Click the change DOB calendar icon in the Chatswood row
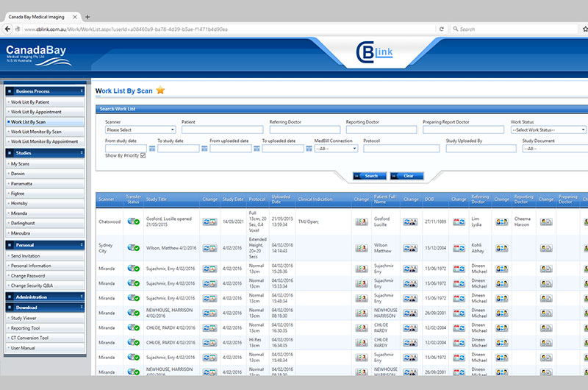588x390 pixels. (459, 221)
